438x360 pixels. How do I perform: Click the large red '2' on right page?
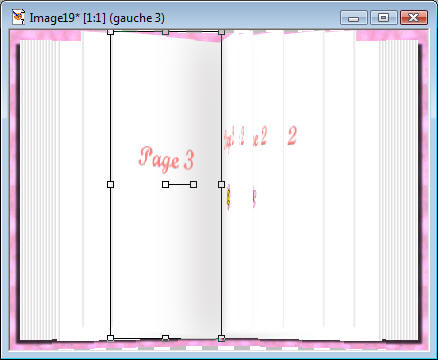(292, 136)
